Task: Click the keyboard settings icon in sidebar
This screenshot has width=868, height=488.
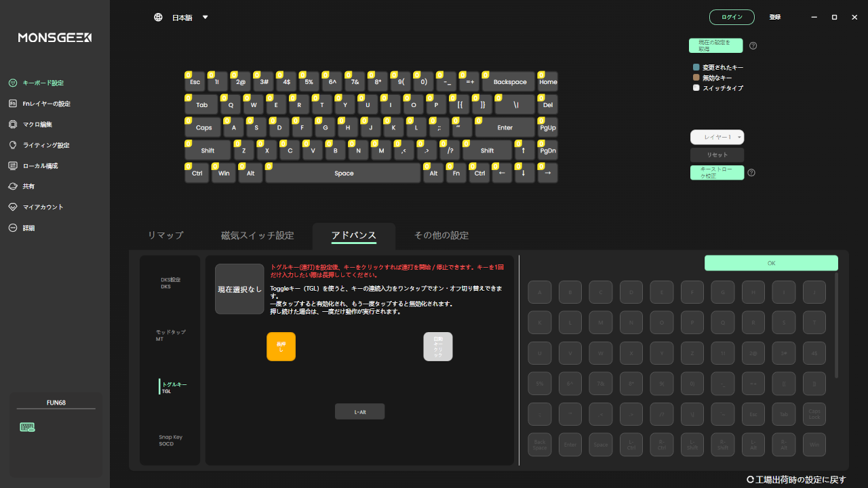Action: (12, 83)
